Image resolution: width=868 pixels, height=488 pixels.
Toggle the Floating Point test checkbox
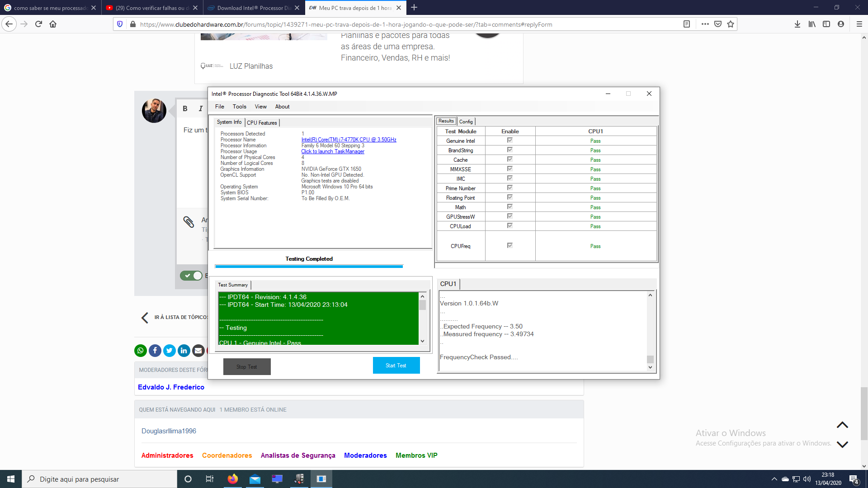pos(510,197)
